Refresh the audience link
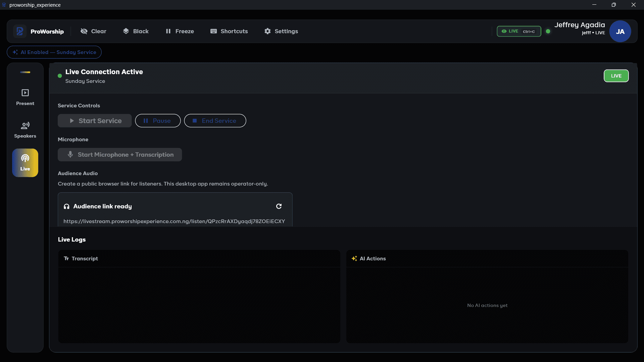 tap(279, 206)
